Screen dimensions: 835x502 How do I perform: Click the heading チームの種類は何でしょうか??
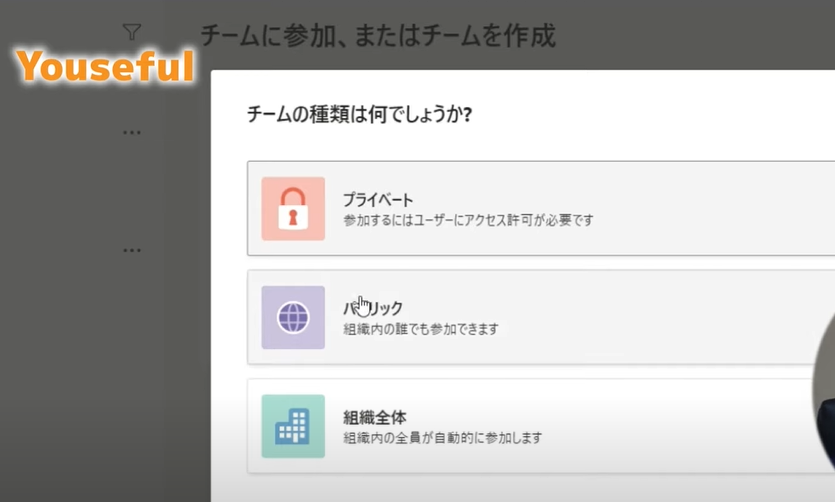pos(359,114)
